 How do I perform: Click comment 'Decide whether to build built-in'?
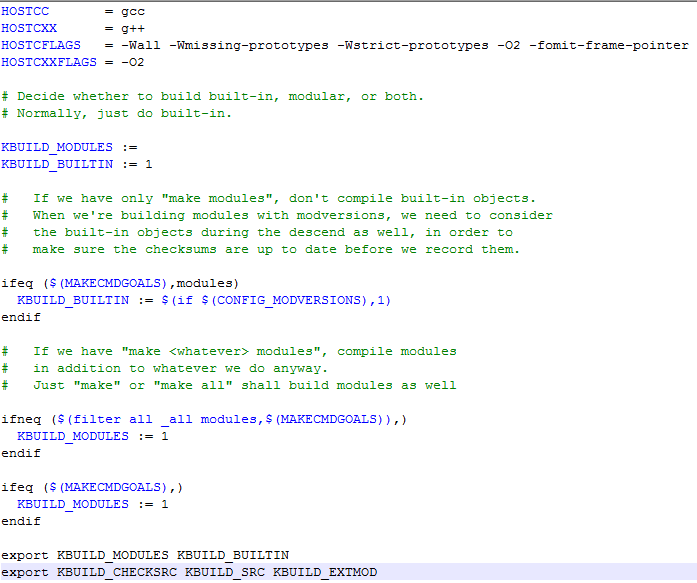(x=148, y=96)
